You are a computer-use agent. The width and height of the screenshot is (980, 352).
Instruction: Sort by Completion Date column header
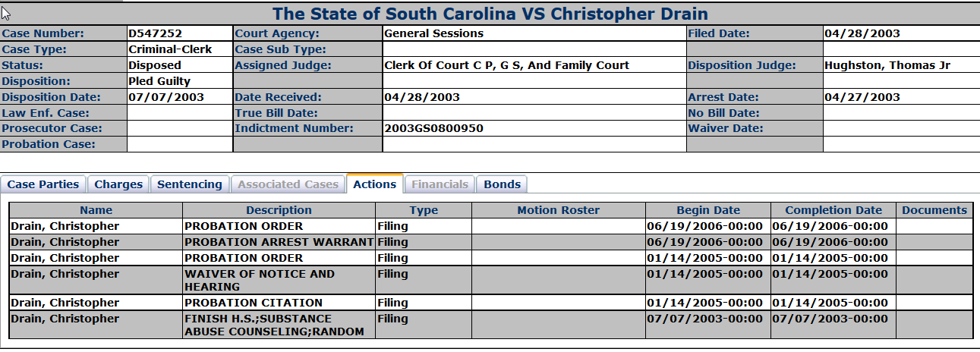tap(833, 210)
